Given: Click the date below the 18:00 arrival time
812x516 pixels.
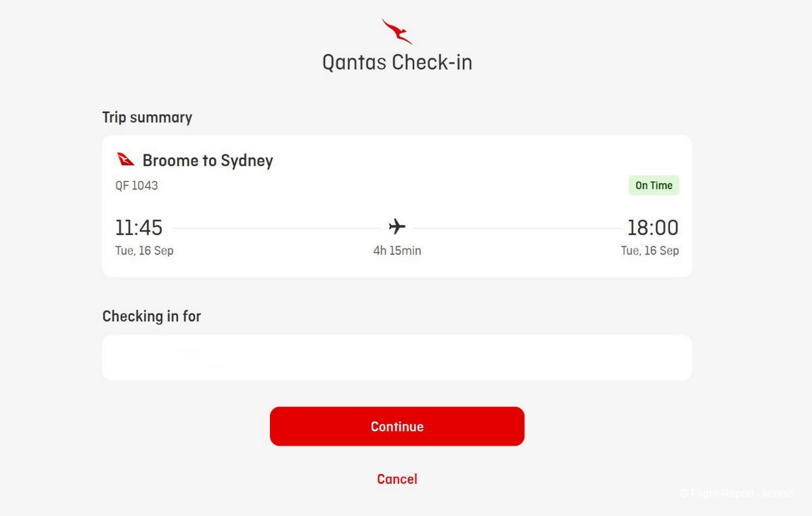Looking at the screenshot, I should point(650,251).
